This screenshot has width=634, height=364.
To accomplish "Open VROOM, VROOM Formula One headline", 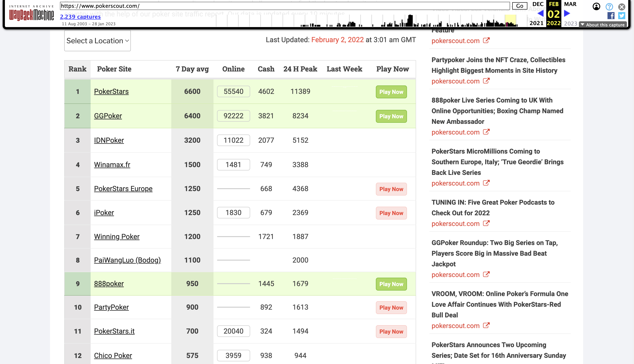I will [x=500, y=304].
